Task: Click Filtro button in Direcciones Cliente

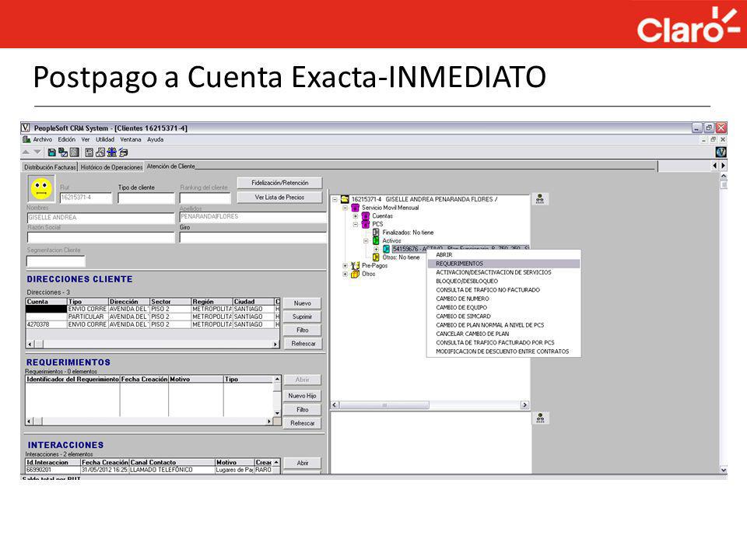Action: (x=303, y=330)
